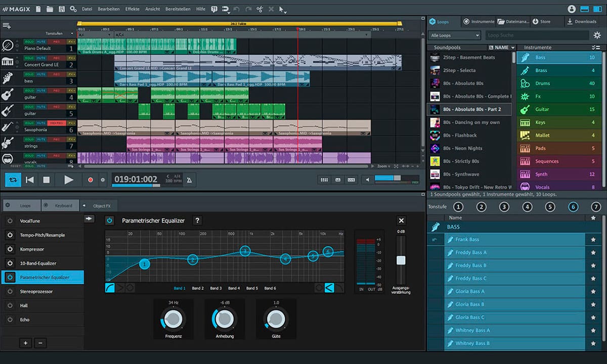Open the NAME sort dropdown
The height and width of the screenshot is (364, 607).
[502, 48]
